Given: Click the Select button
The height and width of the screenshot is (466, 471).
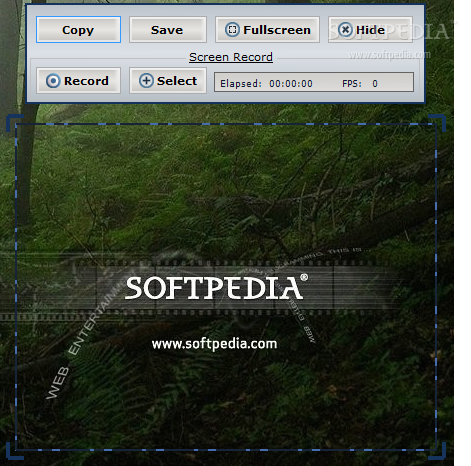Looking at the screenshot, I should tap(168, 81).
